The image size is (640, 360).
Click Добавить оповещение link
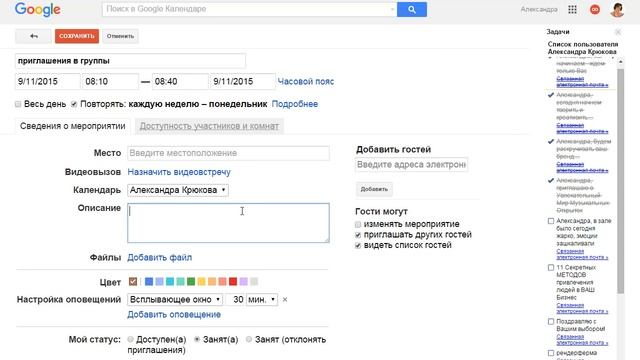click(174, 315)
